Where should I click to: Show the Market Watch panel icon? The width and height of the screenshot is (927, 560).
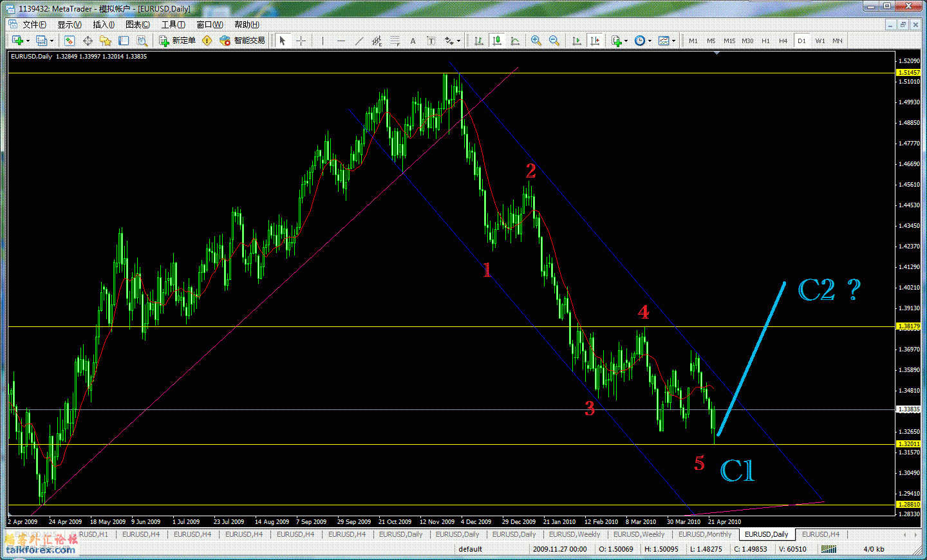(70, 41)
